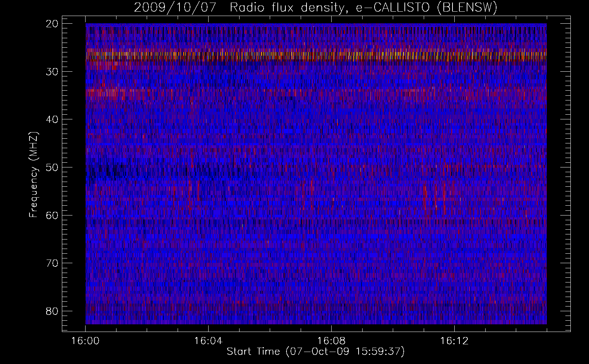The image size is (589, 364).
Task: Click the 30 frequency tick label
Action: [x=52, y=72]
